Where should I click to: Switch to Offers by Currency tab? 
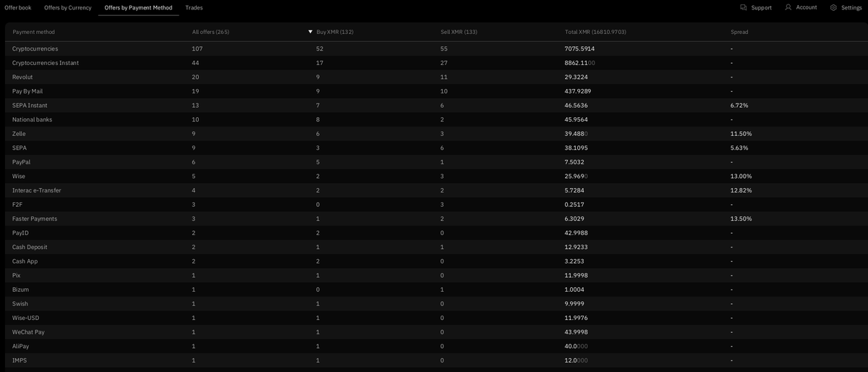click(x=68, y=7)
